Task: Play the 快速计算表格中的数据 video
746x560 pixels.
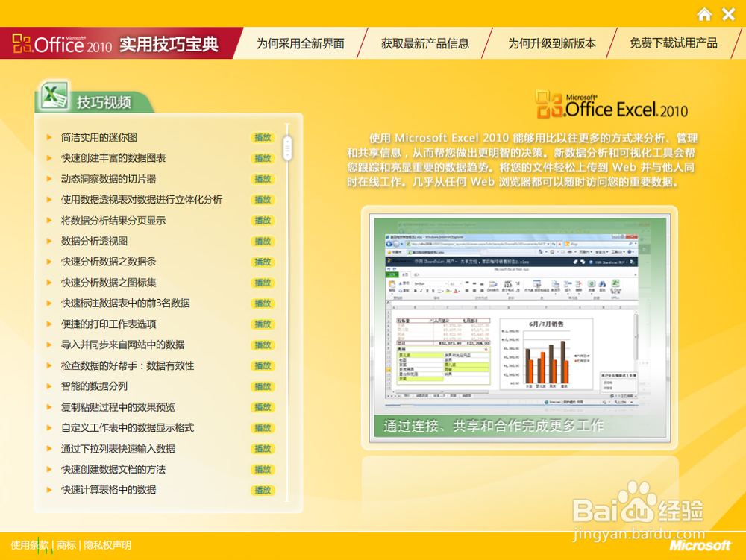Action: tap(263, 490)
